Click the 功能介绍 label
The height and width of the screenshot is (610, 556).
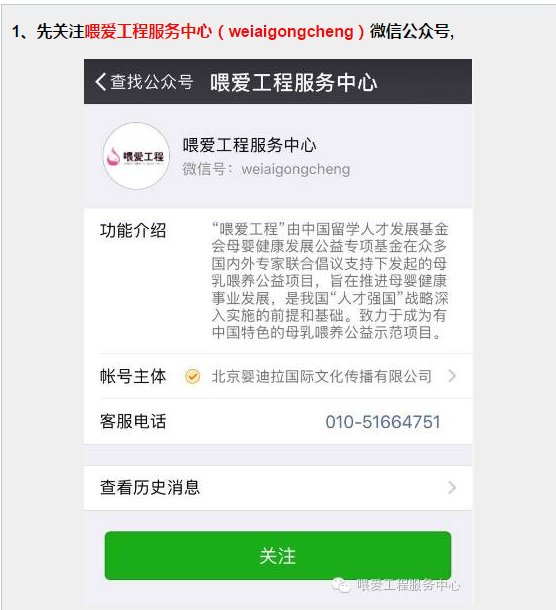(x=133, y=230)
